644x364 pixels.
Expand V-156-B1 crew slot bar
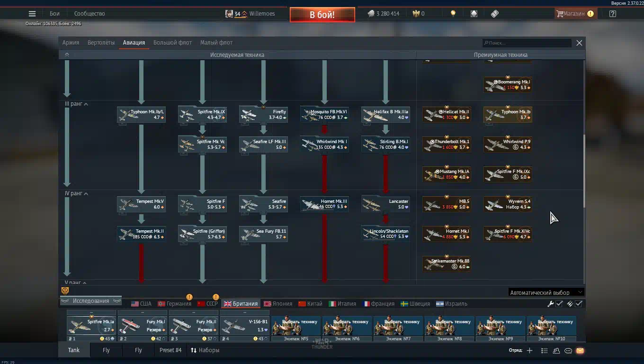[245, 313]
